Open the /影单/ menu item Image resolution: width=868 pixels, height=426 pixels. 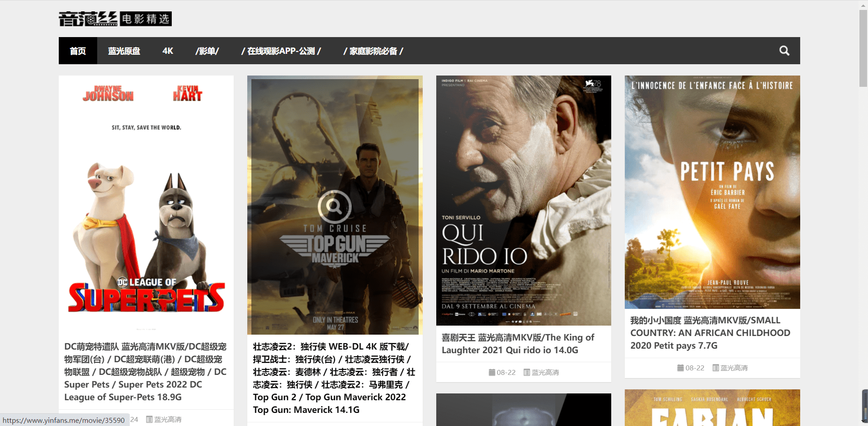(207, 51)
